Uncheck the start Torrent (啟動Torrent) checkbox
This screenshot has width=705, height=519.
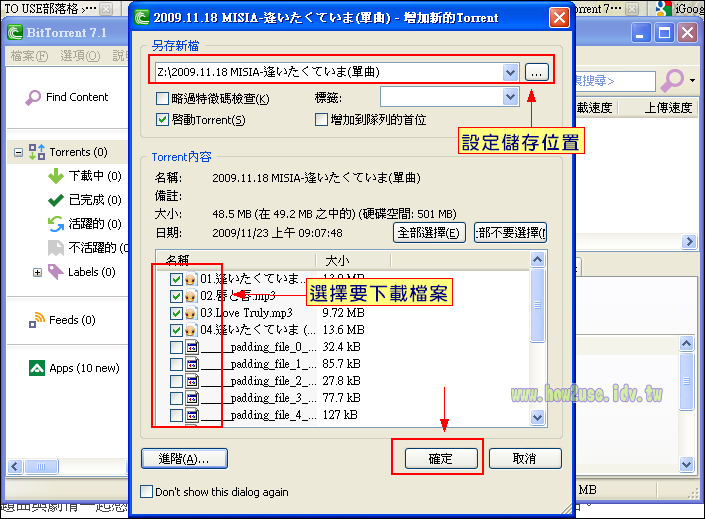click(x=163, y=120)
